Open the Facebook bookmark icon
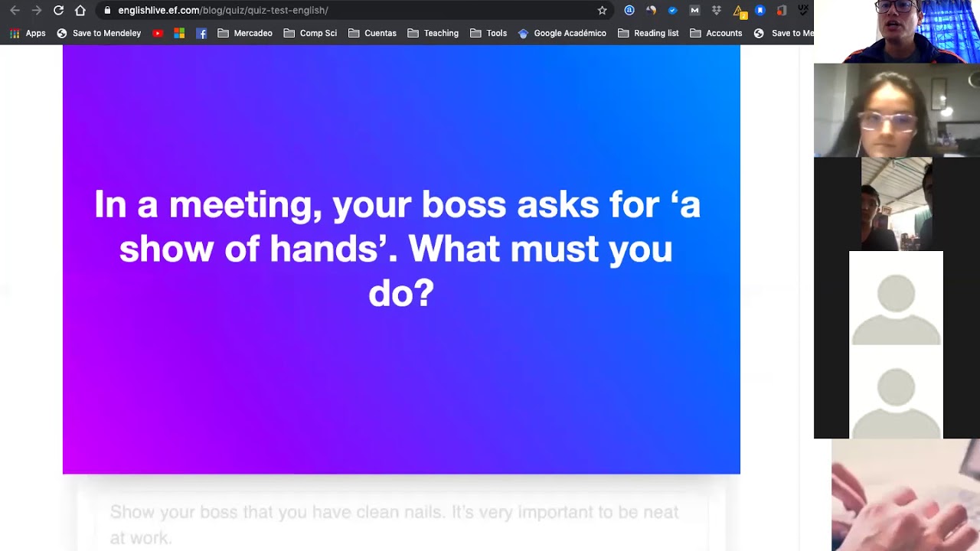Viewport: 980px width, 551px height. 201,34
